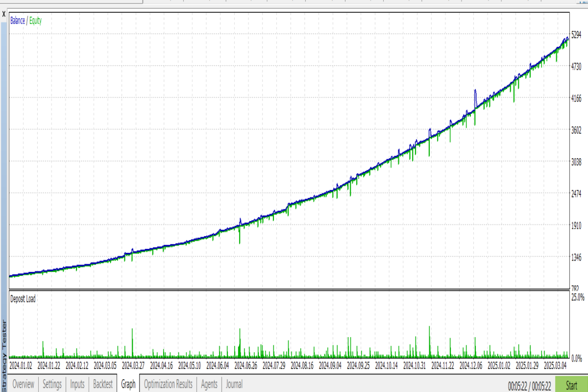Click the 2024.08.16 date label

(302, 365)
